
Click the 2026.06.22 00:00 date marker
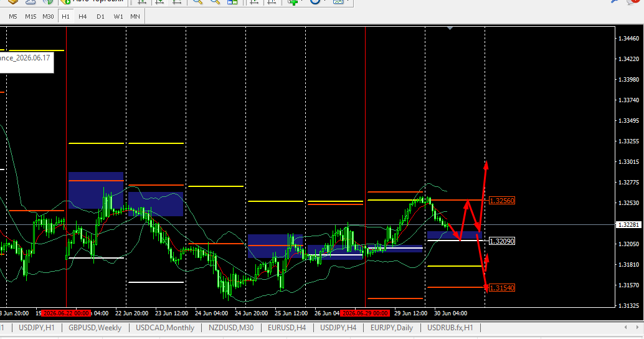point(65,313)
